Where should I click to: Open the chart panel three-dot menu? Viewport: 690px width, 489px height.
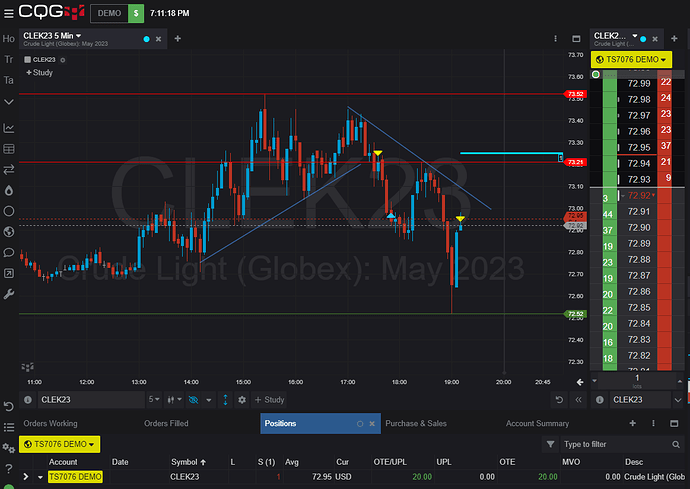click(x=555, y=39)
